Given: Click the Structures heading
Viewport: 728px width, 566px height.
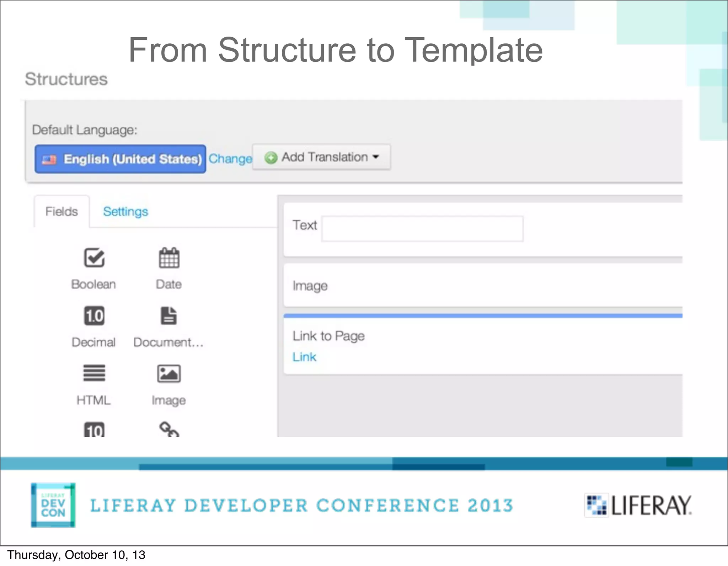Looking at the screenshot, I should [66, 79].
